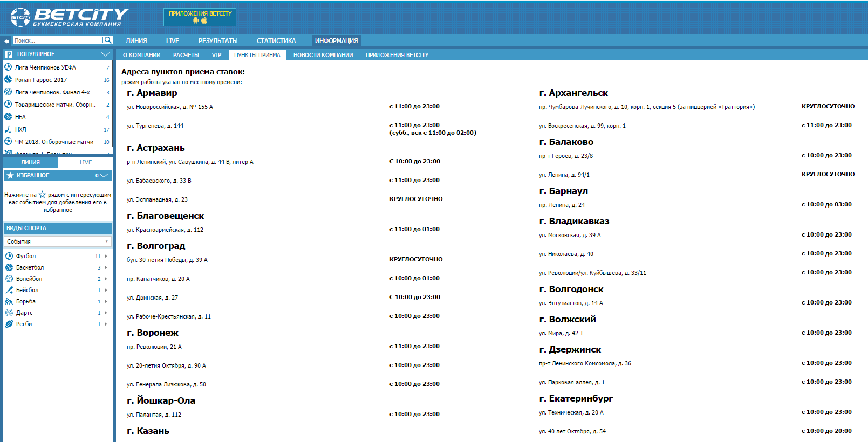Viewport: 868px width, 442px height.
Task: Click the Поиск search input field
Action: pyautogui.click(x=57, y=40)
